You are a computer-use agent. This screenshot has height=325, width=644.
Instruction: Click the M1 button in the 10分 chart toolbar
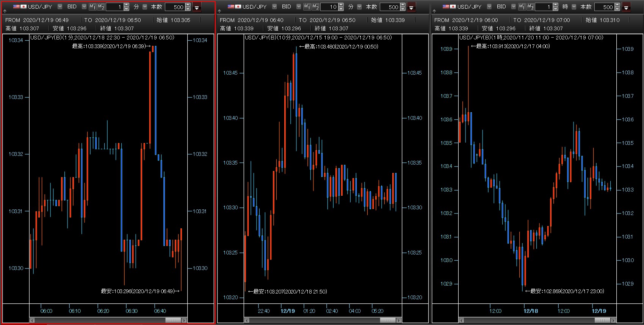307,7
